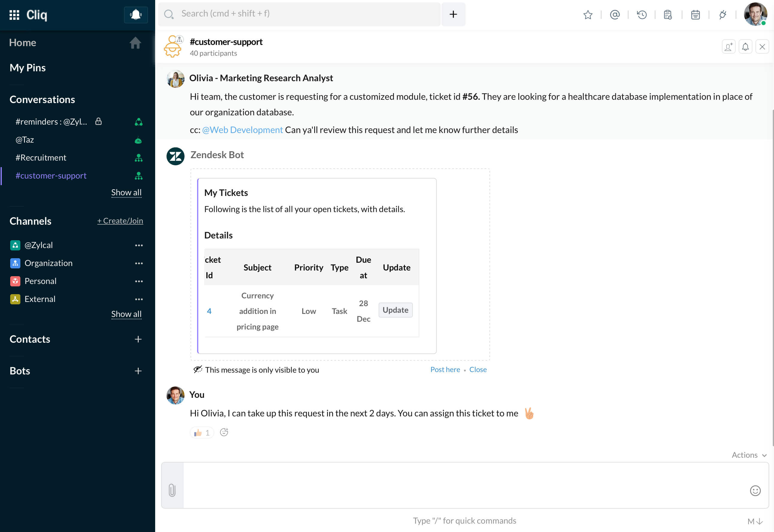The height and width of the screenshot is (532, 774).
Task: Open calendar icon in top bar
Action: (x=695, y=15)
